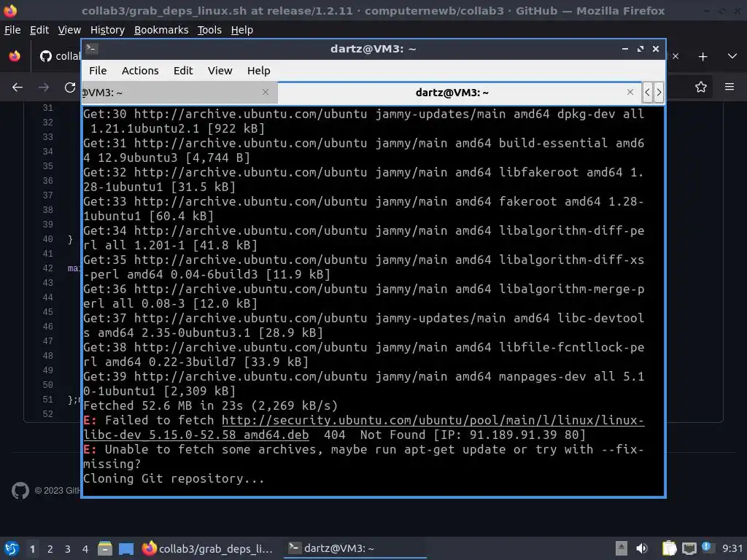Open the volume control tray icon
Viewport: 747px width, 560px height.
pyautogui.click(x=642, y=548)
